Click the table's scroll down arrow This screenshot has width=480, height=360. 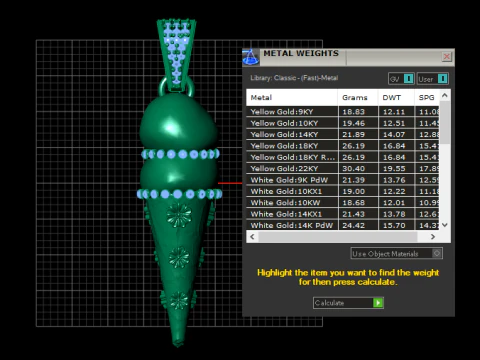[x=445, y=225]
